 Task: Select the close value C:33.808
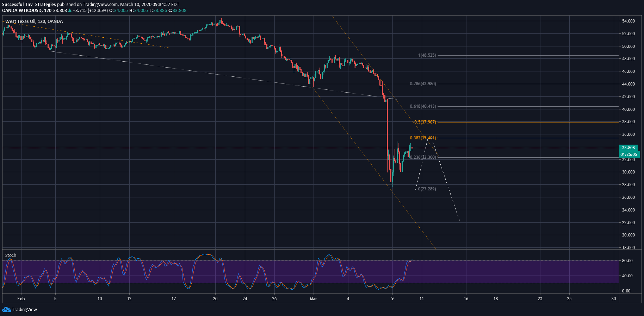[177, 11]
